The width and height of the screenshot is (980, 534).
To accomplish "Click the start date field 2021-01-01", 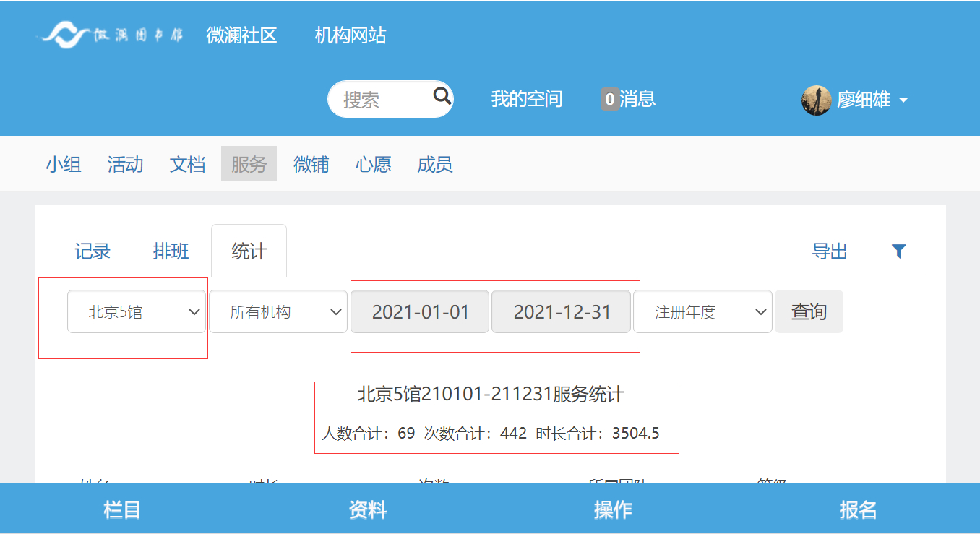I will (x=421, y=312).
